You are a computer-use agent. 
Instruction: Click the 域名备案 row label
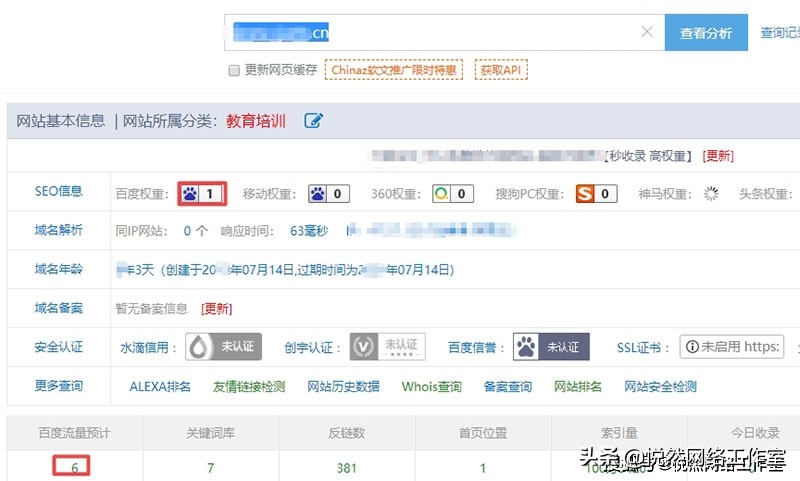click(58, 308)
